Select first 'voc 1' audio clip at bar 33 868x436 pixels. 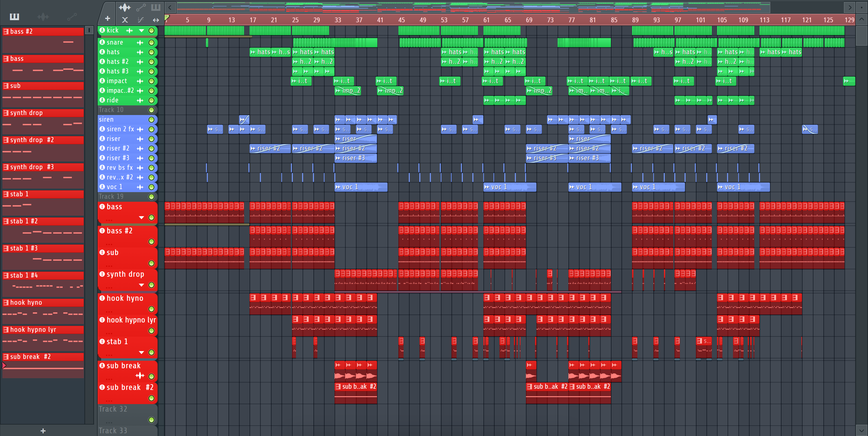(x=361, y=187)
